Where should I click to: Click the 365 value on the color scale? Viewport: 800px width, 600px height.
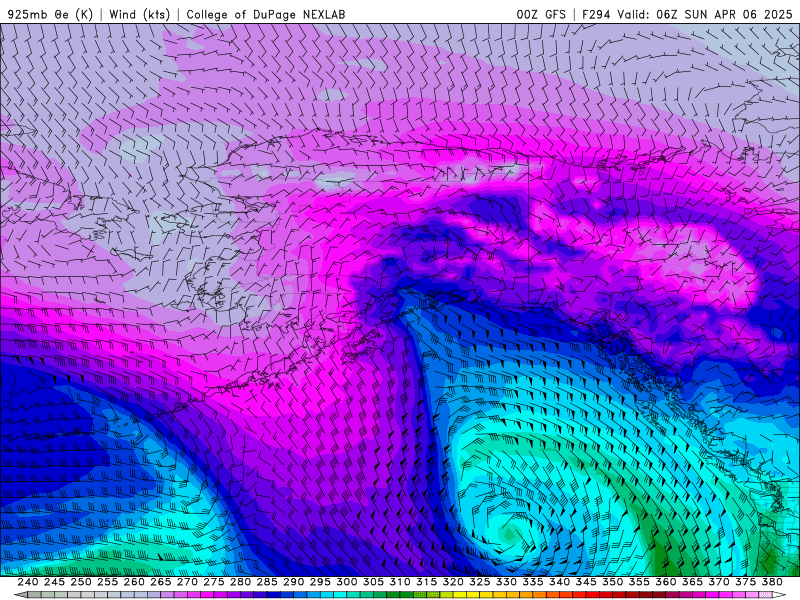click(692, 582)
